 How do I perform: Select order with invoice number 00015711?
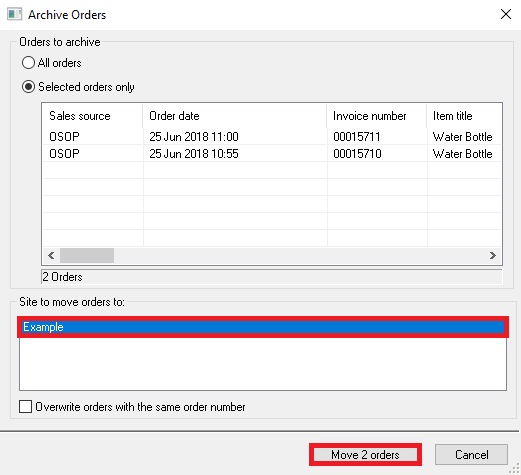click(272, 136)
